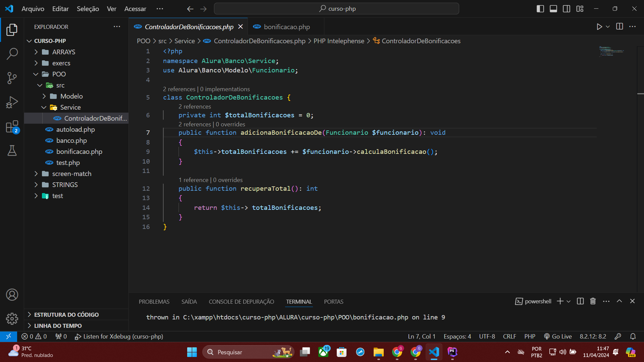
Task: Select the PROBLEMAS tab in panel
Action: point(154,301)
